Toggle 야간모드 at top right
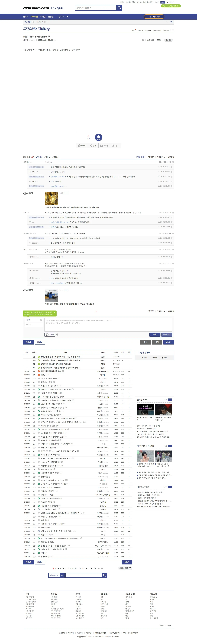The width and height of the screenshot is (197, 644). [x=170, y=2]
